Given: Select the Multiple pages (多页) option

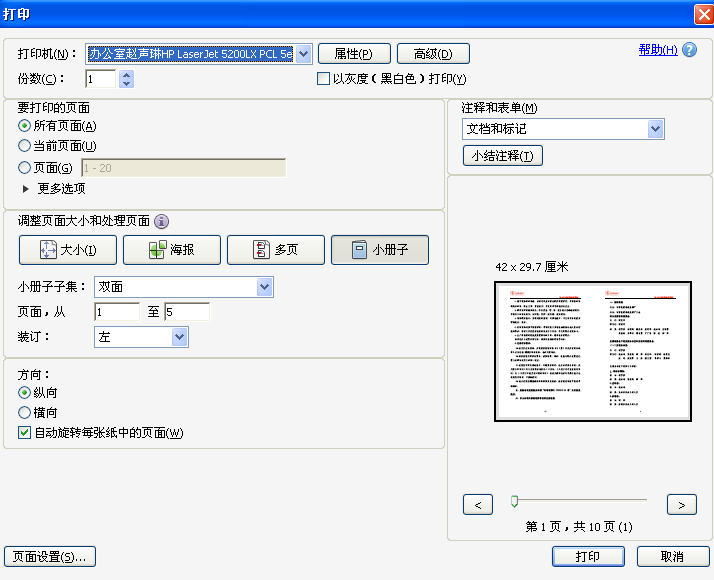Looking at the screenshot, I should (275, 249).
